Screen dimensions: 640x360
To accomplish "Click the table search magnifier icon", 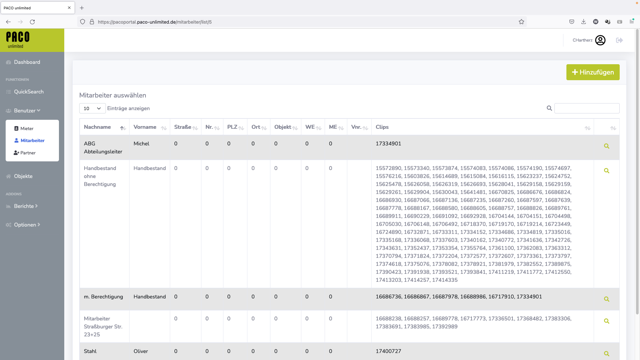I will 549,108.
